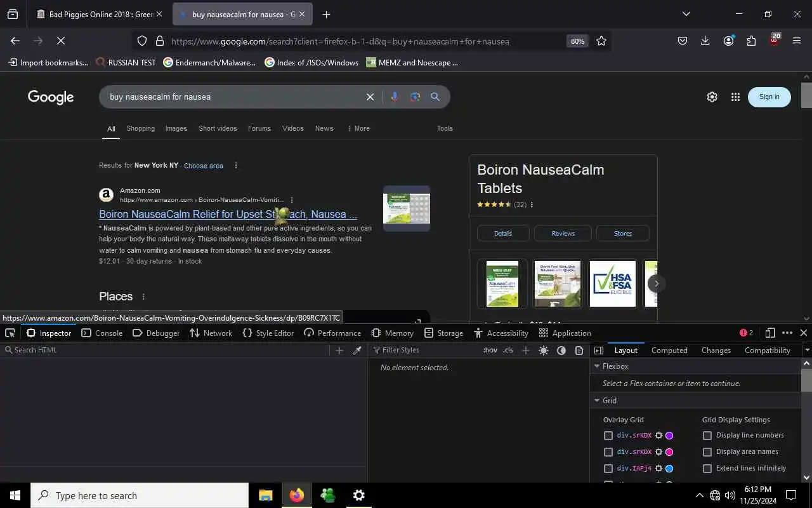Image resolution: width=812 pixels, height=508 pixels.
Task: Create a new node in the HTML inspector
Action: 339,350
